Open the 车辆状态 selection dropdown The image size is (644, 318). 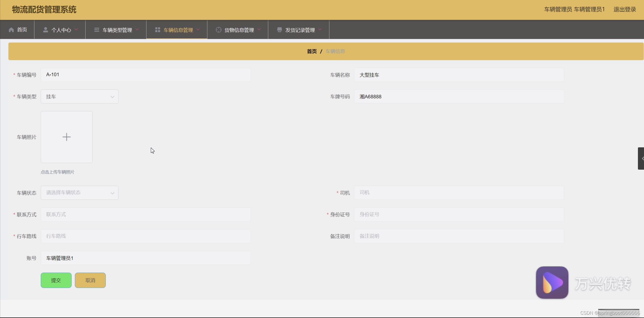(x=79, y=193)
